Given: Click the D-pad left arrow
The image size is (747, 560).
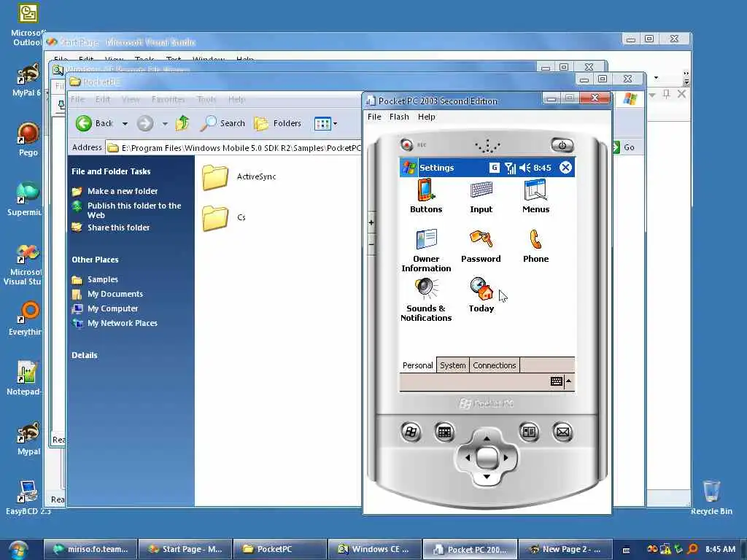Looking at the screenshot, I should (468, 458).
